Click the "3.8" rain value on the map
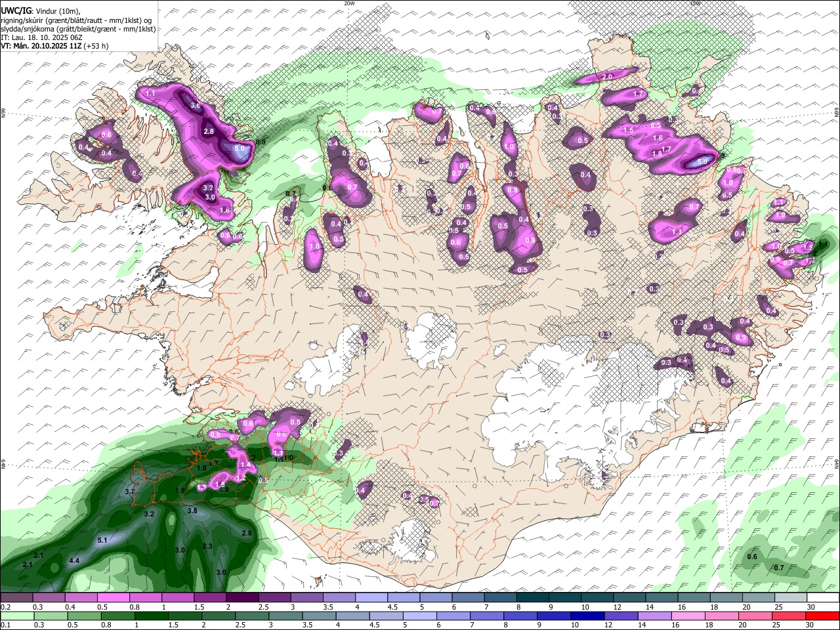 click(x=192, y=510)
